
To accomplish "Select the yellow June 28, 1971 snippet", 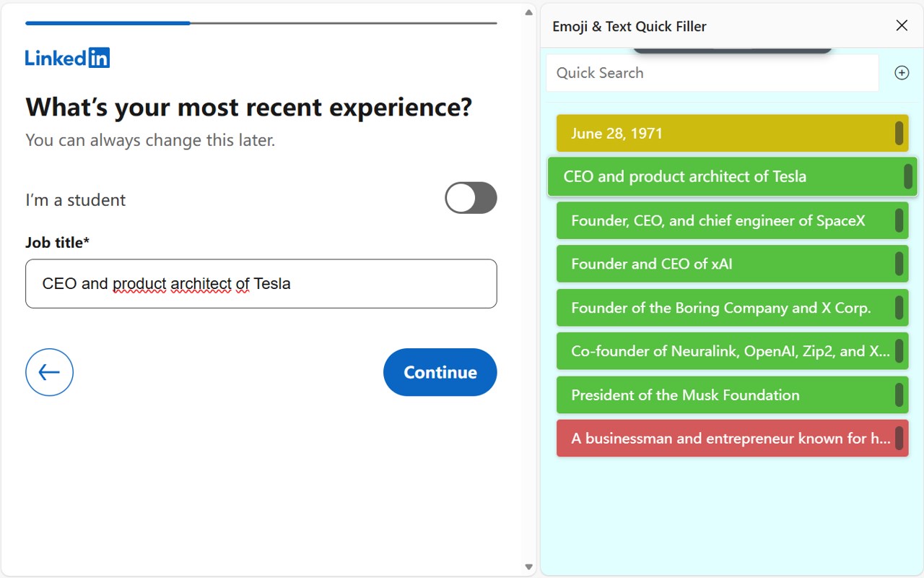I will pyautogui.click(x=722, y=134).
